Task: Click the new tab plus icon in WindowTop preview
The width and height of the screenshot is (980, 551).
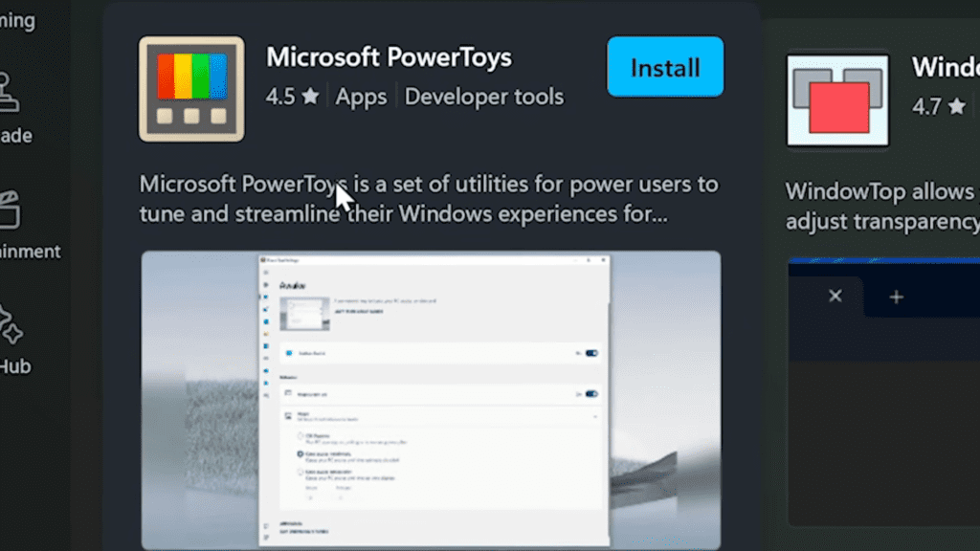Action: 896,297
